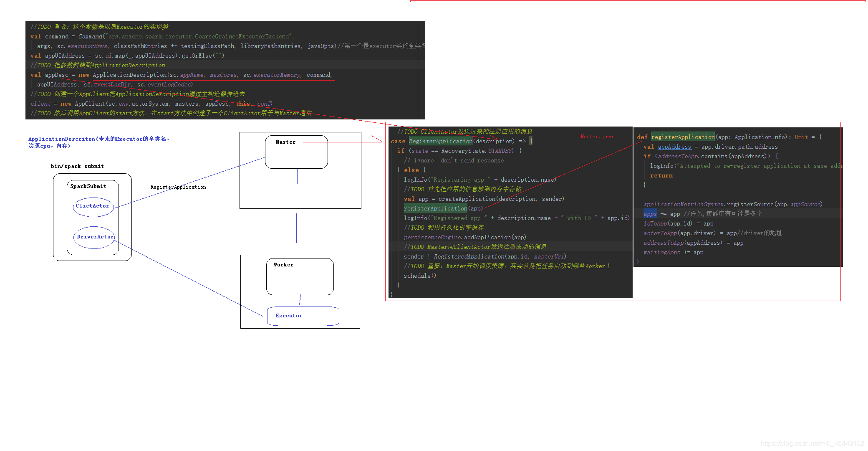The width and height of the screenshot is (868, 451).
Task: Click the ClietActor ellipse
Action: pyautogui.click(x=93, y=207)
